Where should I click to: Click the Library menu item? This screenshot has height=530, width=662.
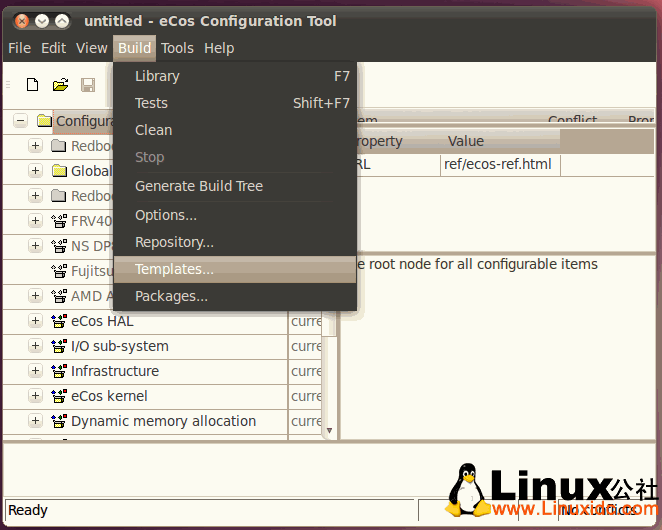click(x=157, y=76)
